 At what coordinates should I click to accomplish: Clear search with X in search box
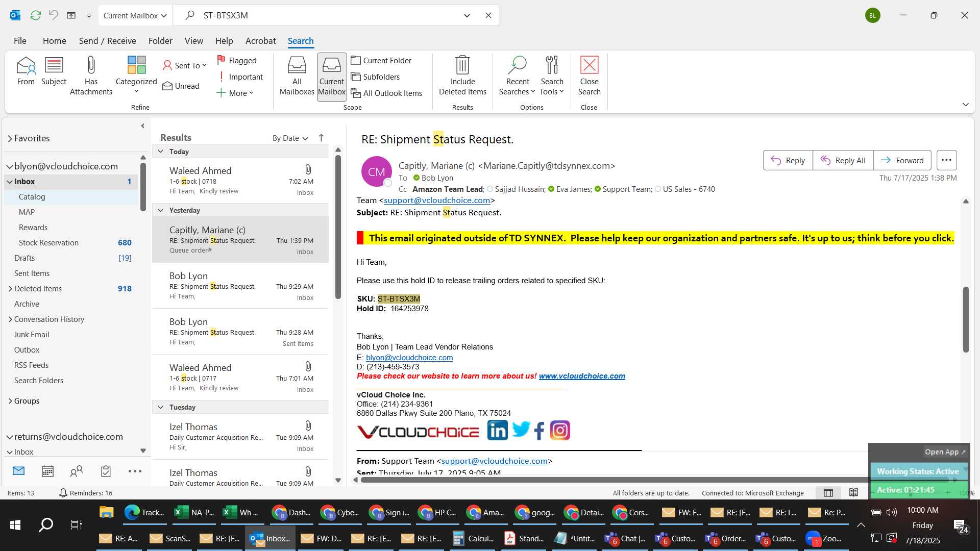[488, 15]
